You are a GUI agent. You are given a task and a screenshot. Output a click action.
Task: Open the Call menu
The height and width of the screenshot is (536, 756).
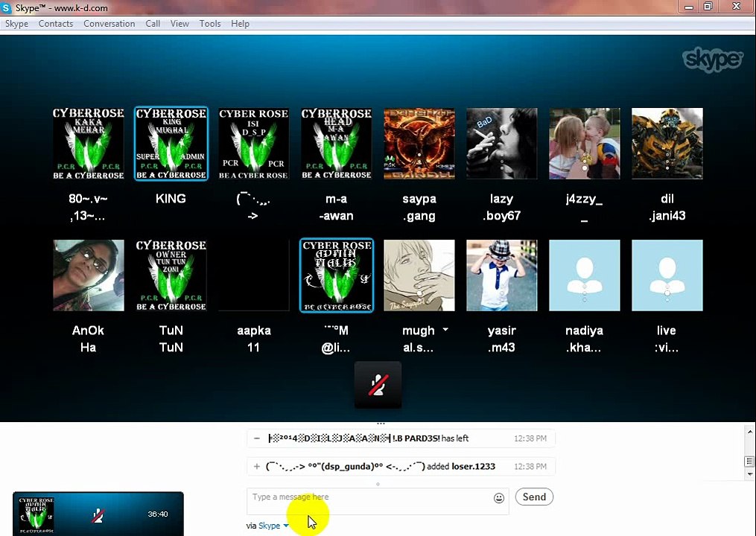[x=153, y=24]
